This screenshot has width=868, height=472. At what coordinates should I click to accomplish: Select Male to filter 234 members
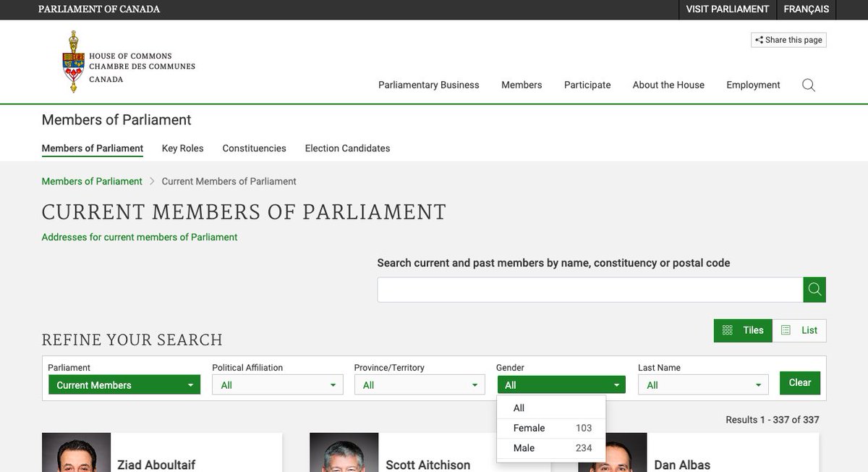point(527,447)
